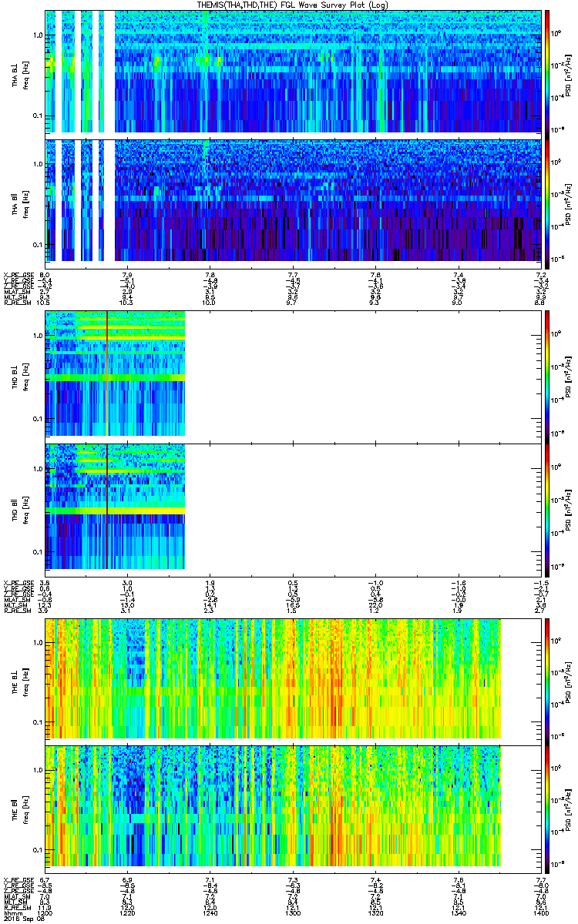578x924 pixels.
Task: Click the "1240" time tick label
Action: click(210, 912)
